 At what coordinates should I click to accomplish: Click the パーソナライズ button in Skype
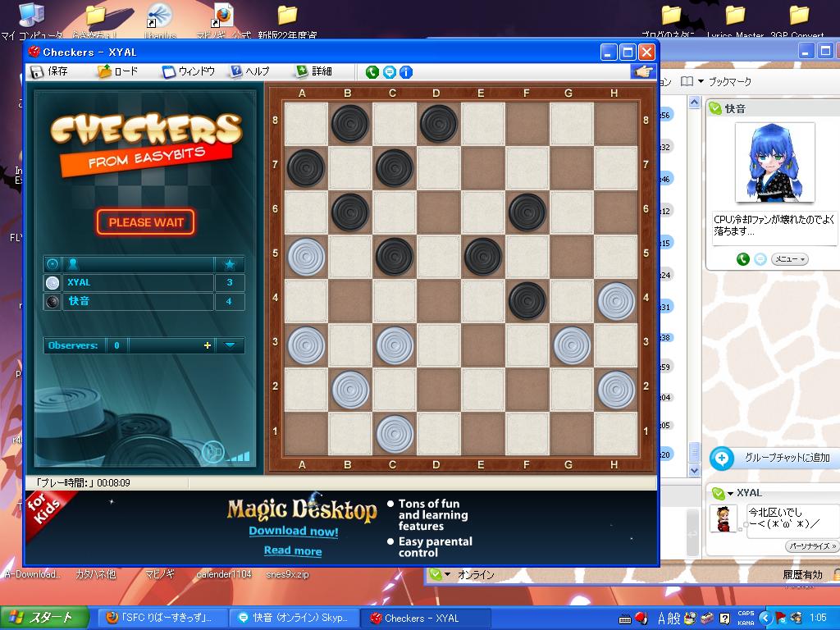click(811, 546)
